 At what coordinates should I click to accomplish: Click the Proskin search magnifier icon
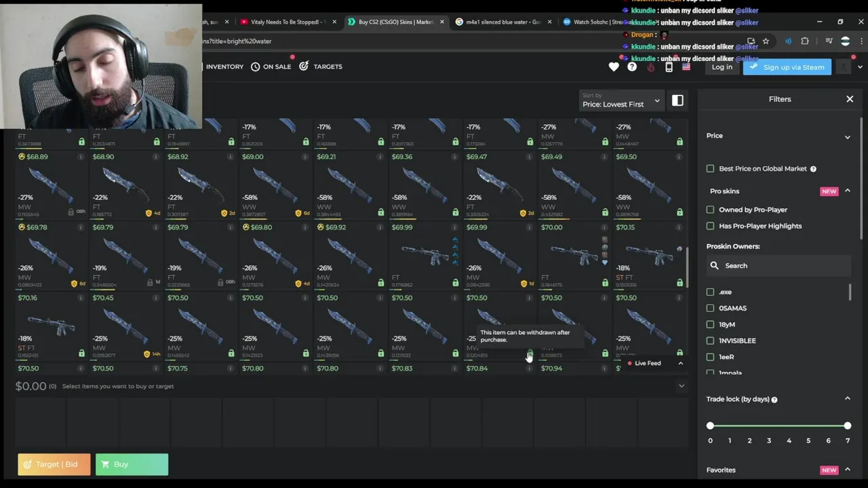point(715,266)
